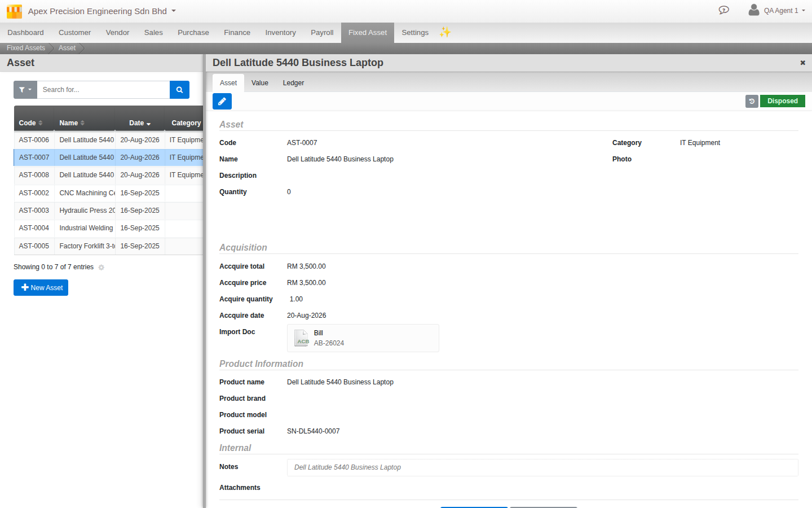Open the QA Agent 1 user menu

click(784, 11)
